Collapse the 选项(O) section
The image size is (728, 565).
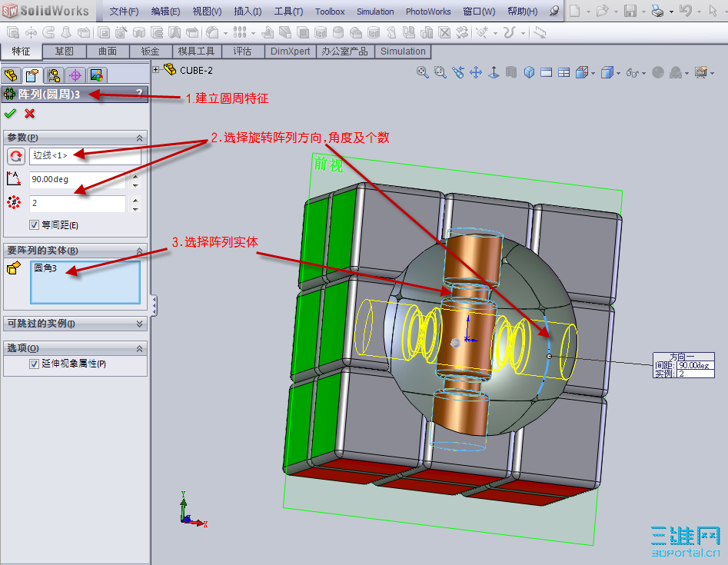[139, 348]
